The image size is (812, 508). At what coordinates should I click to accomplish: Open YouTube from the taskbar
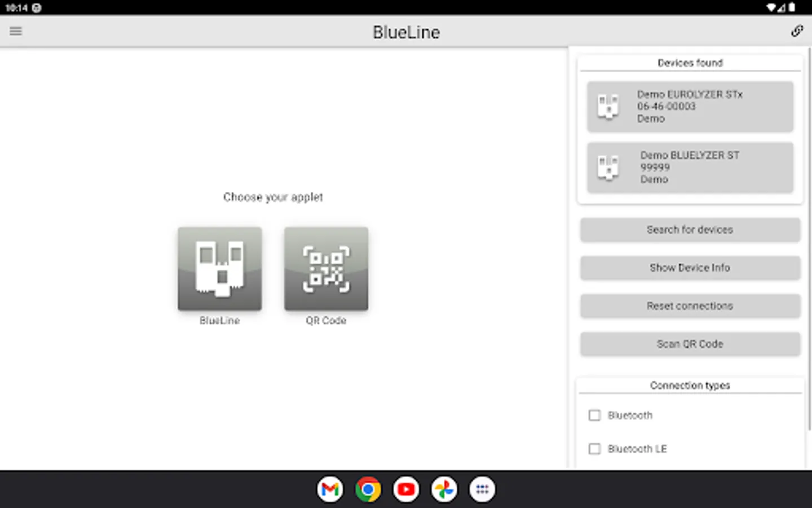point(406,489)
